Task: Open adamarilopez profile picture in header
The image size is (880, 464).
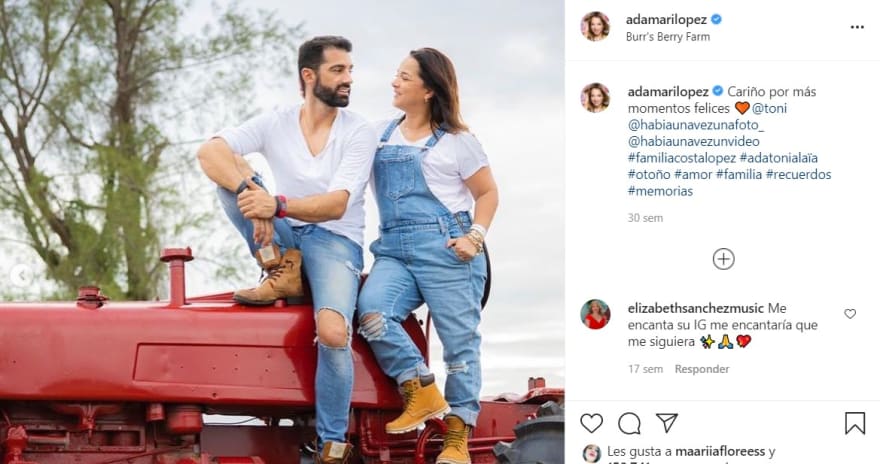Action: point(595,26)
